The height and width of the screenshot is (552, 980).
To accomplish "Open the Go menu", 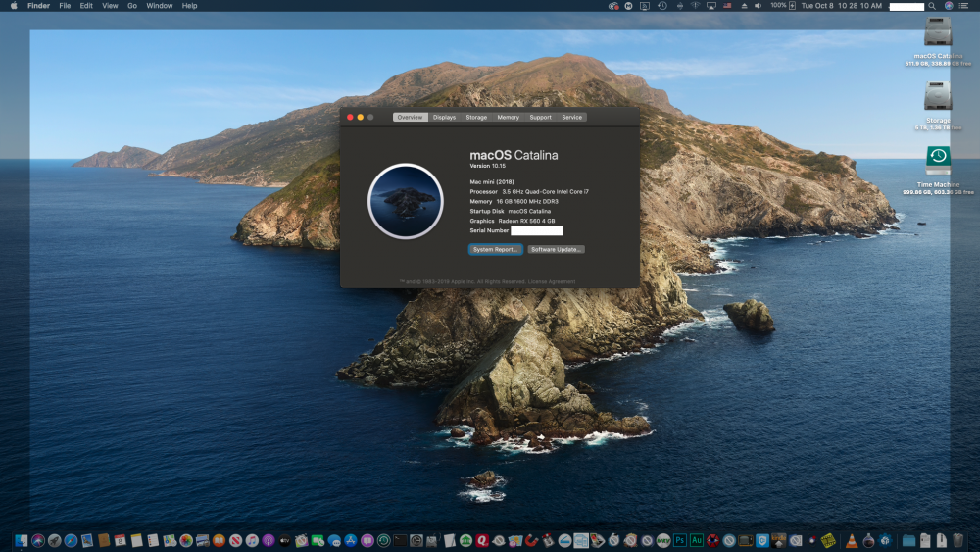I will click(x=132, y=6).
